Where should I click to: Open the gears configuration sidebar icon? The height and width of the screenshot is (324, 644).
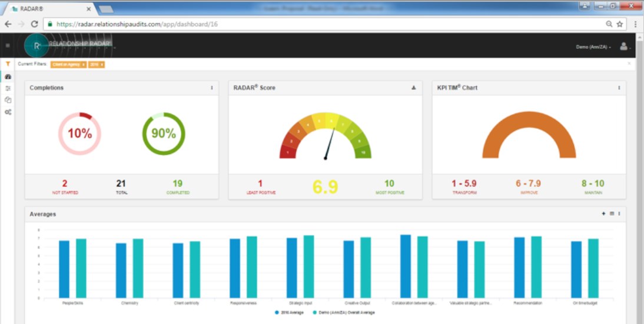click(x=8, y=112)
